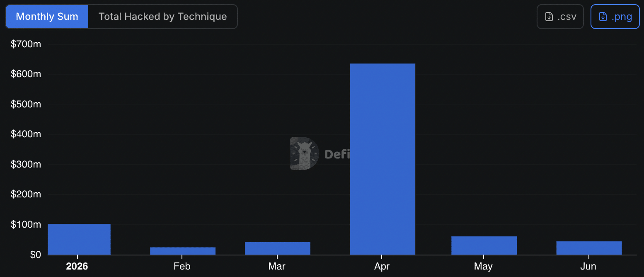Screen dimensions: 644x277
Task: Export the chart as .png
Action: (615, 17)
